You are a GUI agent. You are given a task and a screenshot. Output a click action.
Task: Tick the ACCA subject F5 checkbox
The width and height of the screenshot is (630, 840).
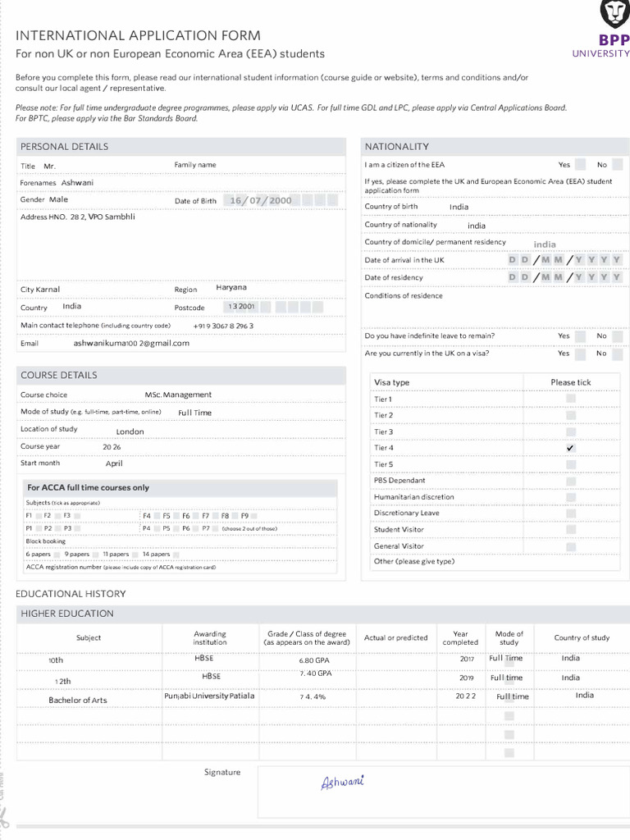pyautogui.click(x=176, y=516)
